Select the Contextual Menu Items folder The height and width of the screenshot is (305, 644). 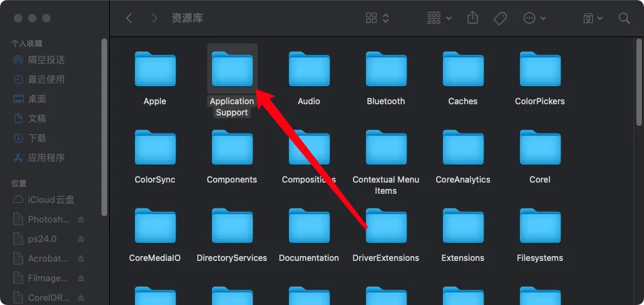tap(386, 148)
